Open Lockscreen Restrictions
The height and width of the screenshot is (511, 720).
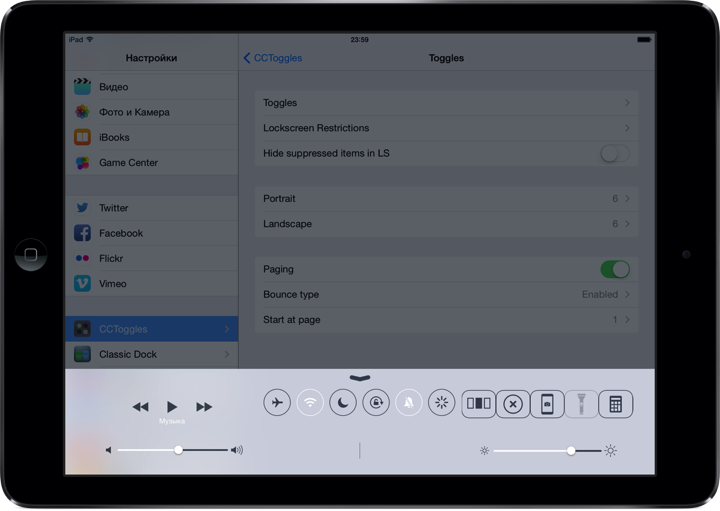(x=446, y=128)
